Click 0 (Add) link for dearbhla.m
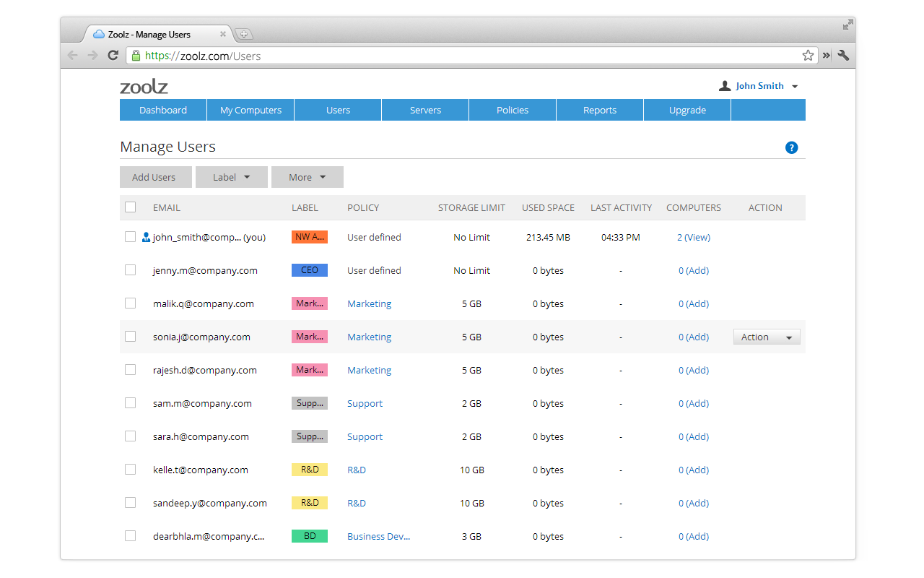The image size is (924, 578). point(694,536)
